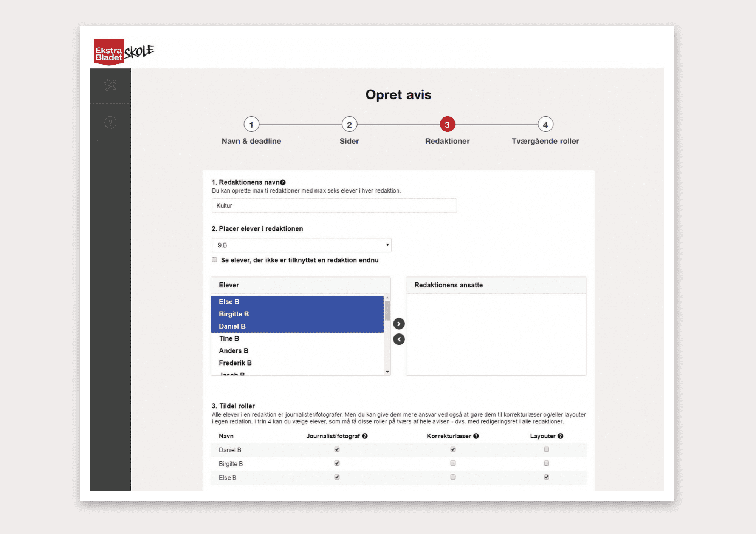Click the move-left arrow button
The width and height of the screenshot is (756, 534).
[399, 339]
